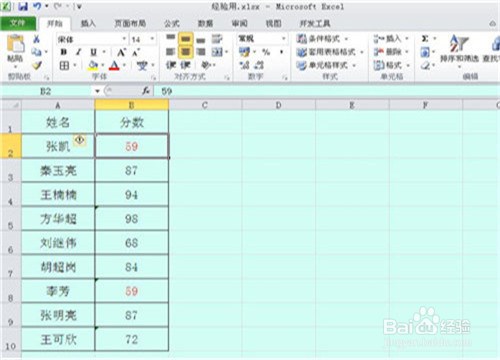500x360 pixels.
Task: Increase decimal places
Action: coord(244,65)
